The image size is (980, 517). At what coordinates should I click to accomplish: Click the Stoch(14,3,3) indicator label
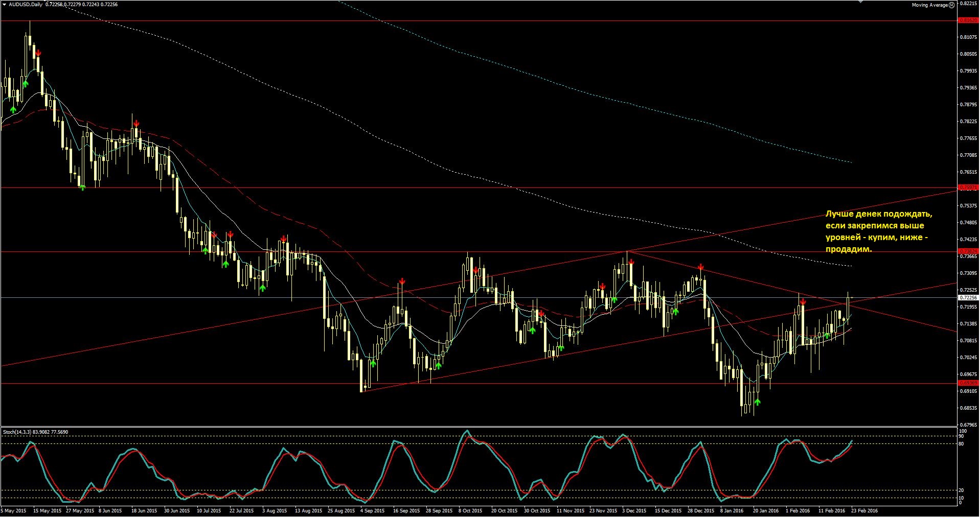[x=17, y=432]
